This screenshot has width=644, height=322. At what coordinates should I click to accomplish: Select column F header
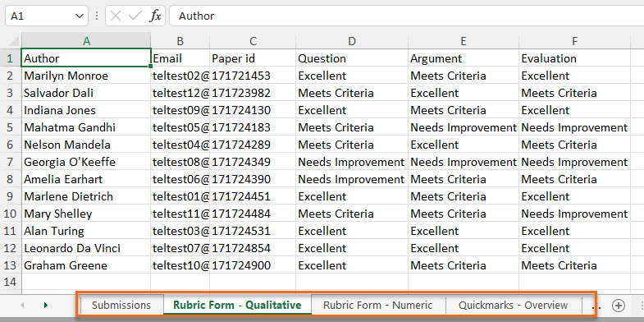[x=574, y=41]
